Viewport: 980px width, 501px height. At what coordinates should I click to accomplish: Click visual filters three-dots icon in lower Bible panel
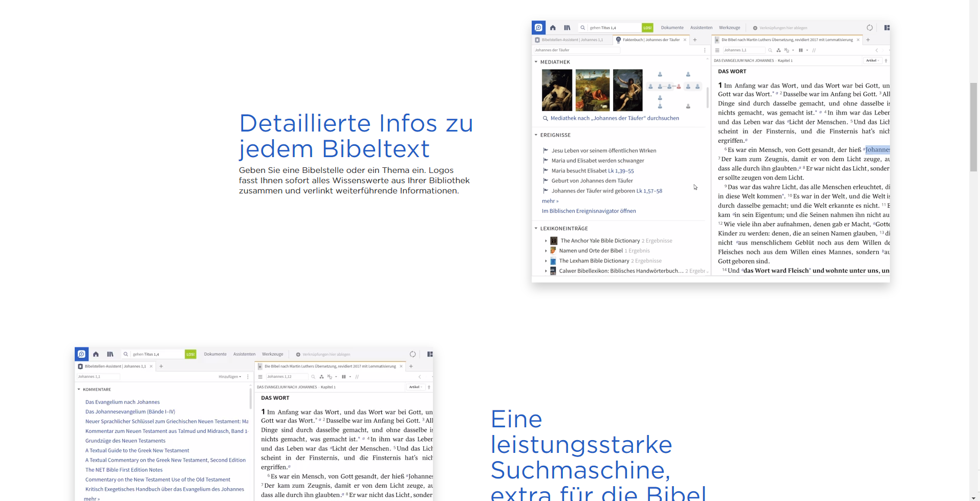pyautogui.click(x=321, y=377)
